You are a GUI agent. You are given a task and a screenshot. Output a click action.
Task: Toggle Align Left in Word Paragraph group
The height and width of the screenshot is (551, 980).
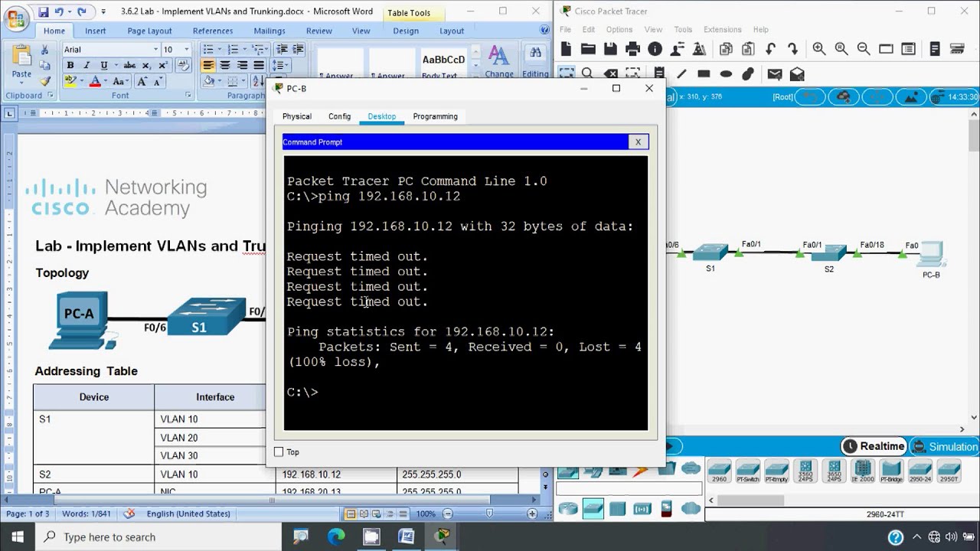(x=208, y=65)
